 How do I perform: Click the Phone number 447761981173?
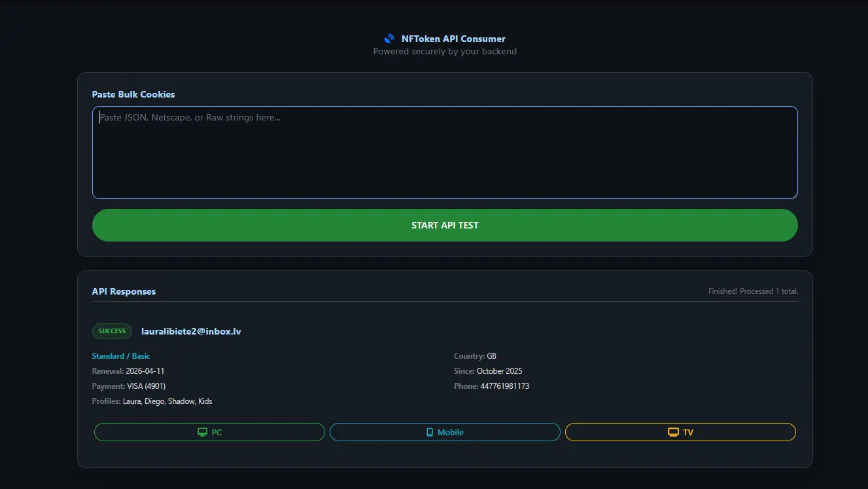point(505,386)
